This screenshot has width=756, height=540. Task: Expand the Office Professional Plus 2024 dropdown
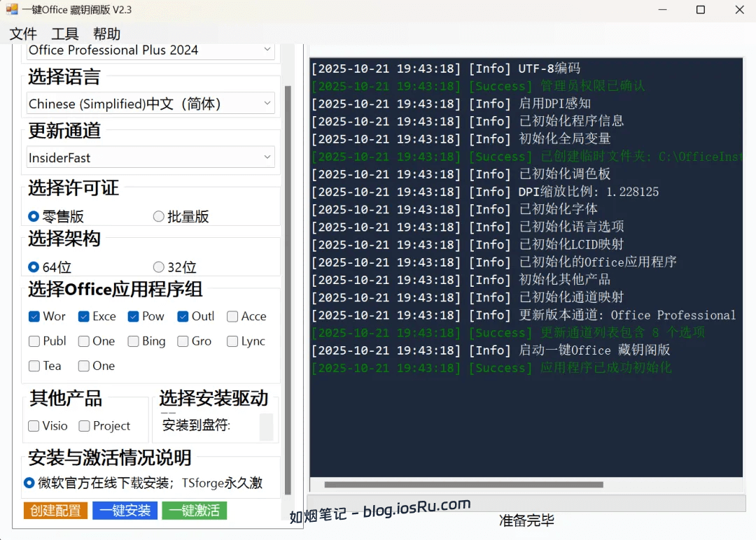150,50
